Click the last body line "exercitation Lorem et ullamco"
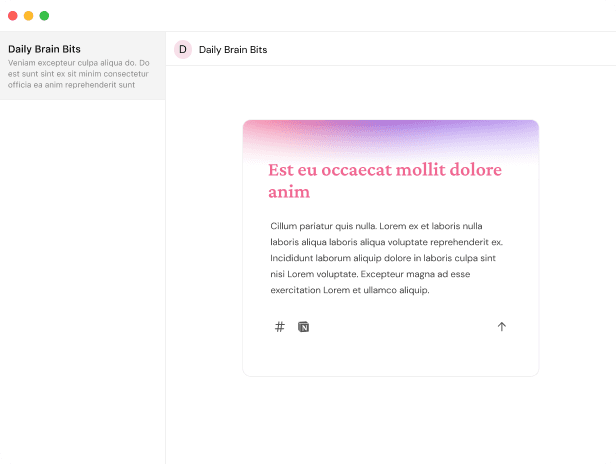 point(349,290)
